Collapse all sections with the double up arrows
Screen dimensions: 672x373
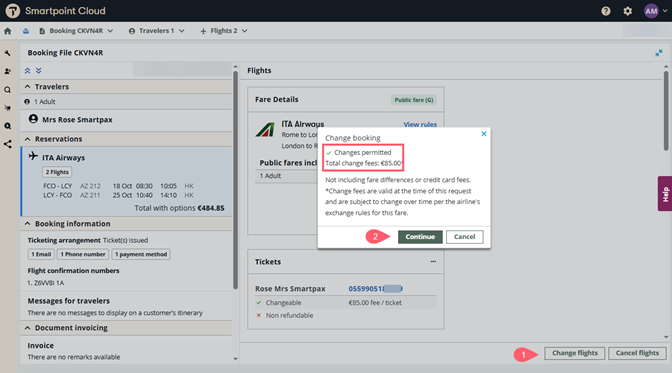(x=27, y=71)
